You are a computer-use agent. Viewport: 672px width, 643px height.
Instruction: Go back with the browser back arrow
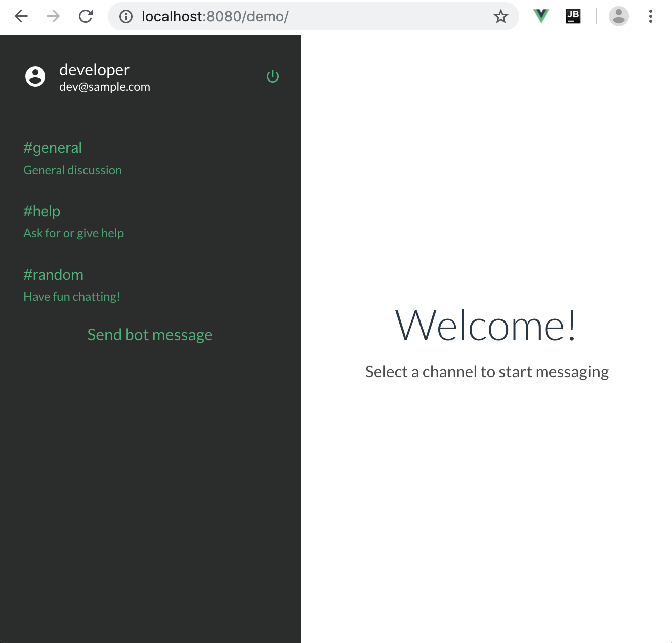point(21,16)
